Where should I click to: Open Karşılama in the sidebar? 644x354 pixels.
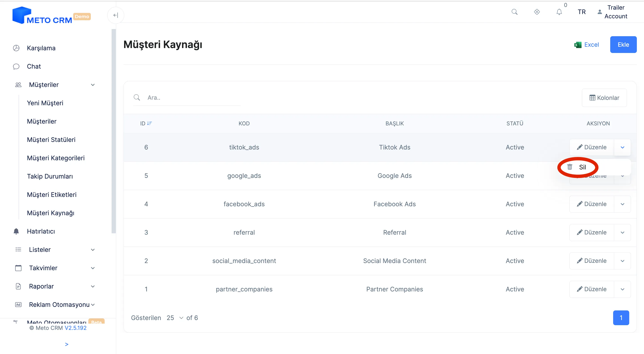pyautogui.click(x=41, y=48)
